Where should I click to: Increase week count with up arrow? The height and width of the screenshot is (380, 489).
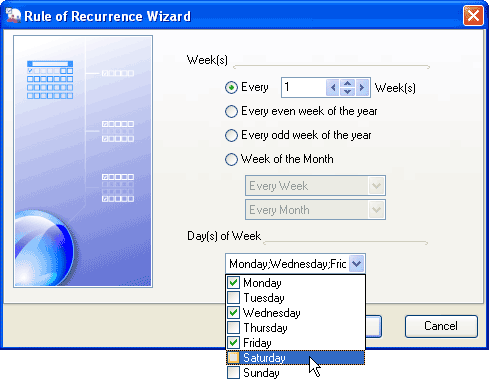[347, 83]
